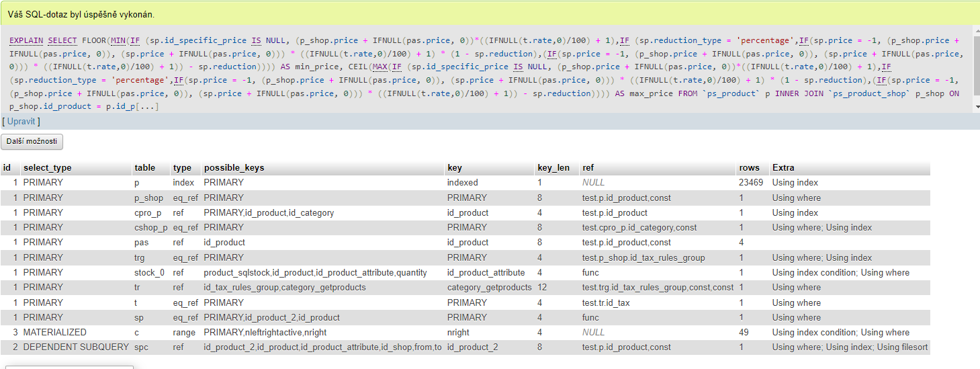Click the possible_keys column header

234,168
